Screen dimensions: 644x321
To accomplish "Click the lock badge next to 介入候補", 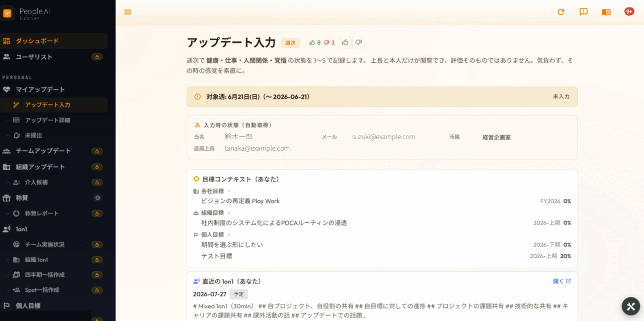I will (97, 182).
